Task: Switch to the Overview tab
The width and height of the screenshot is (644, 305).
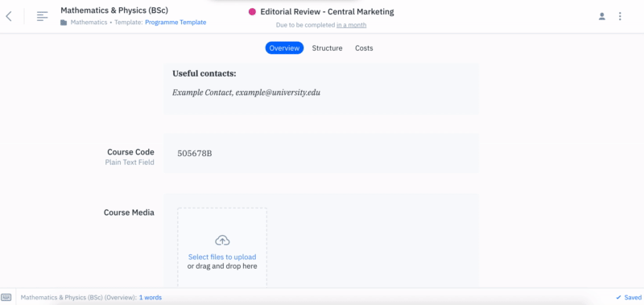Action: click(x=284, y=48)
